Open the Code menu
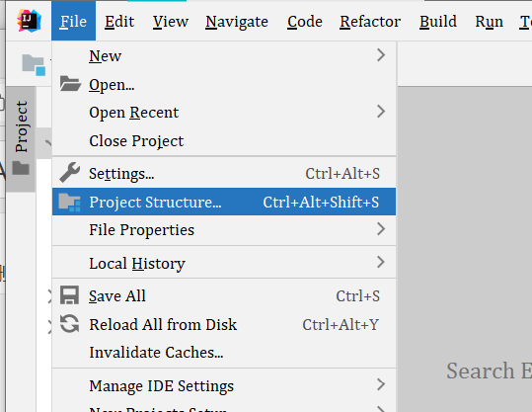This screenshot has width=532, height=412. (x=305, y=22)
